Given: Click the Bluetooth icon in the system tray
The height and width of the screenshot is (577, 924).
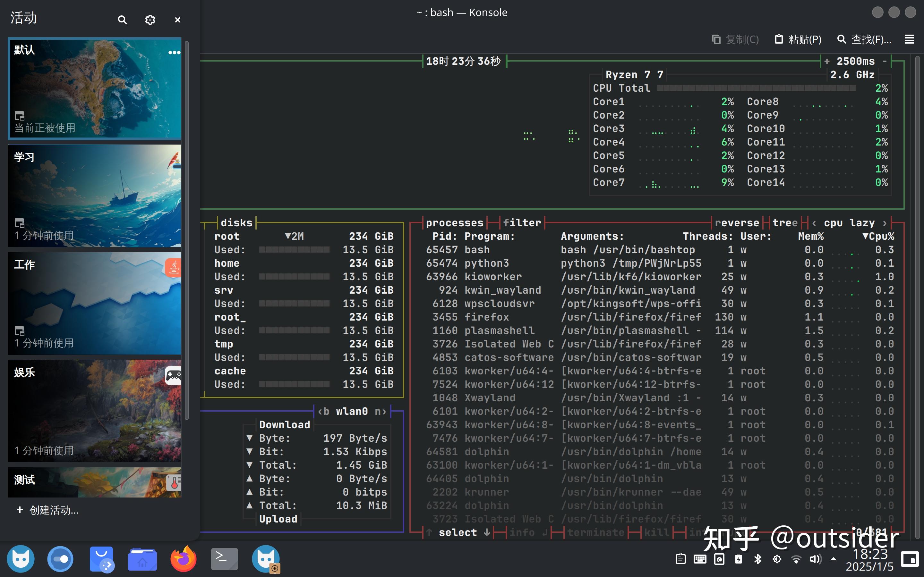Looking at the screenshot, I should click(757, 558).
